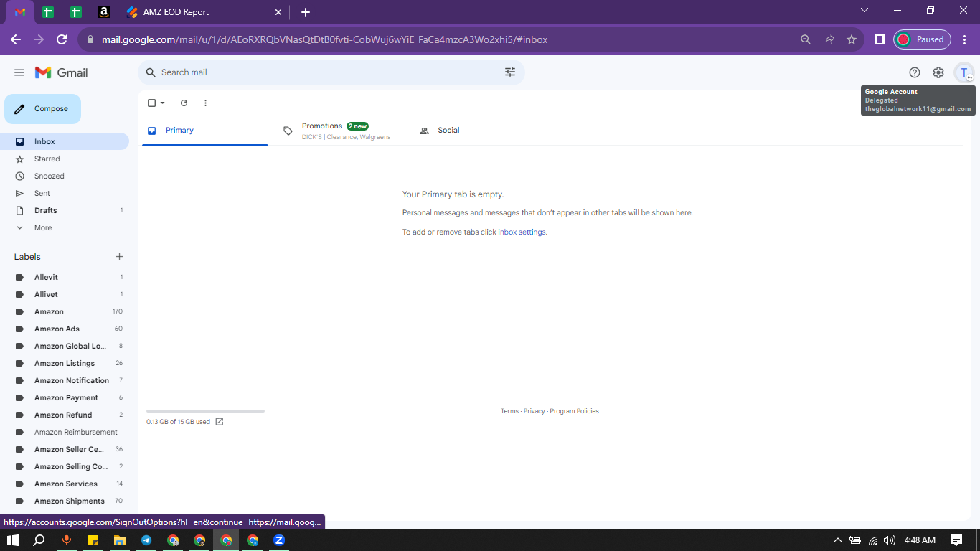The height and width of the screenshot is (551, 980).
Task: Open the select dropdown arrow beside checkbox
Action: click(163, 103)
